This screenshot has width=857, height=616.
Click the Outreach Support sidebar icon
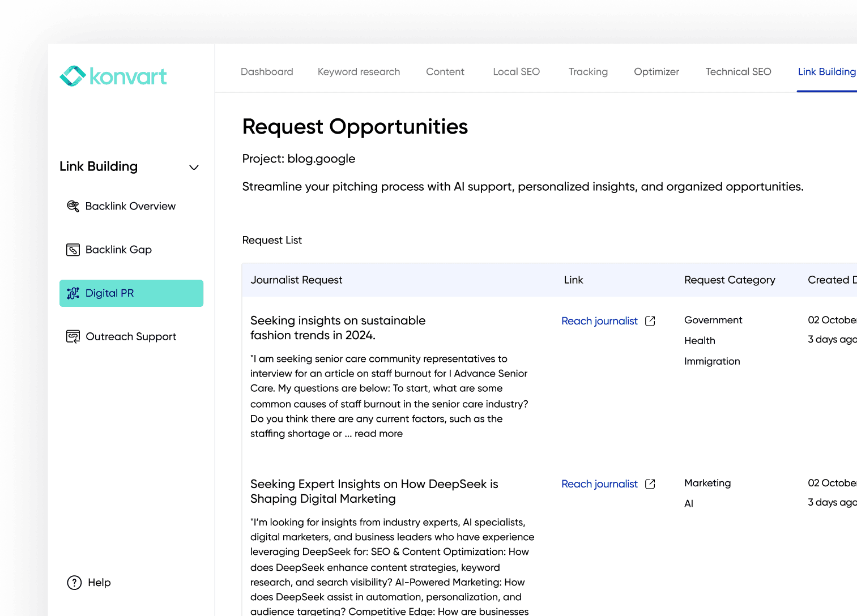[x=73, y=337]
